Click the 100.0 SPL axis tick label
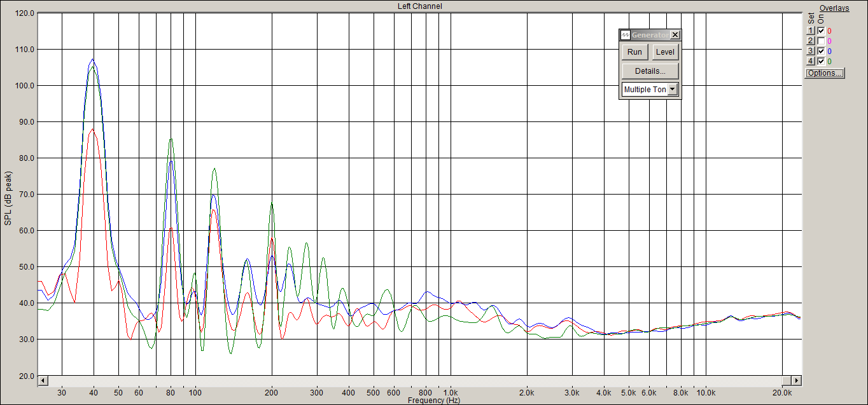The image size is (868, 405). click(x=24, y=85)
